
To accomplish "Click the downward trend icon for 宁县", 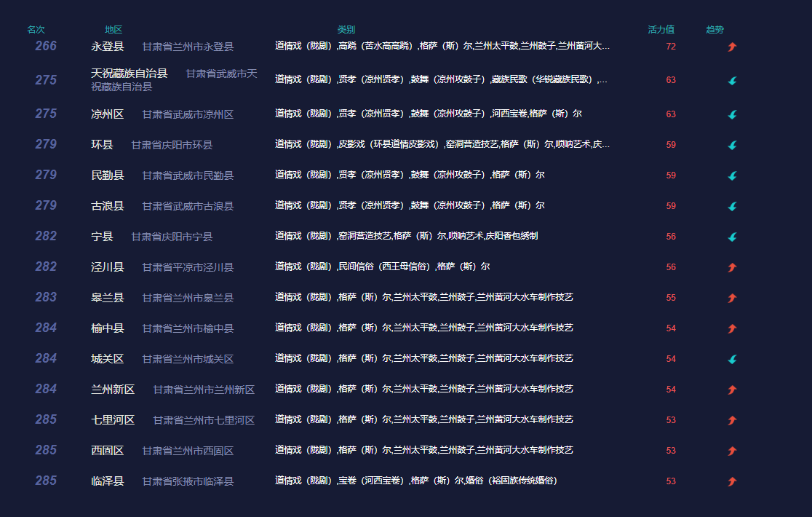I will (732, 236).
